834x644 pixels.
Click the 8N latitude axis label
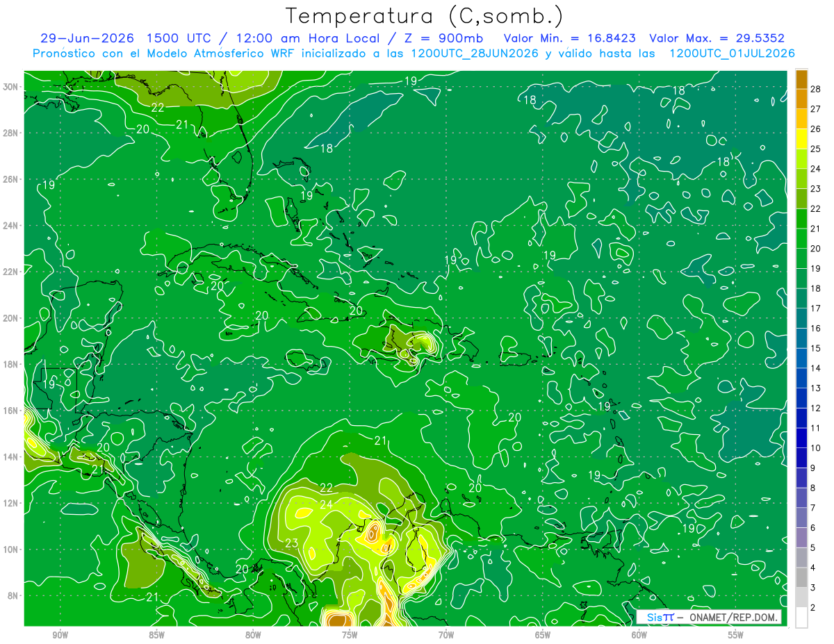point(14,595)
